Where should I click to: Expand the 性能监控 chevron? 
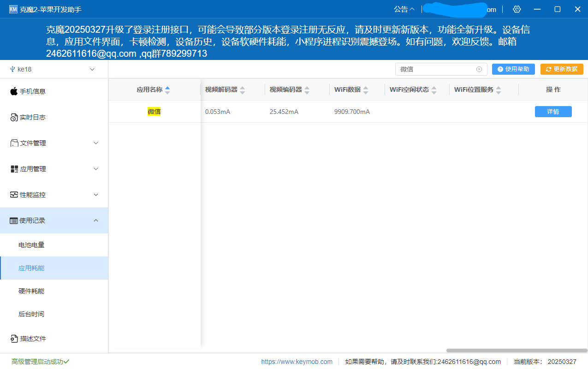(96, 195)
